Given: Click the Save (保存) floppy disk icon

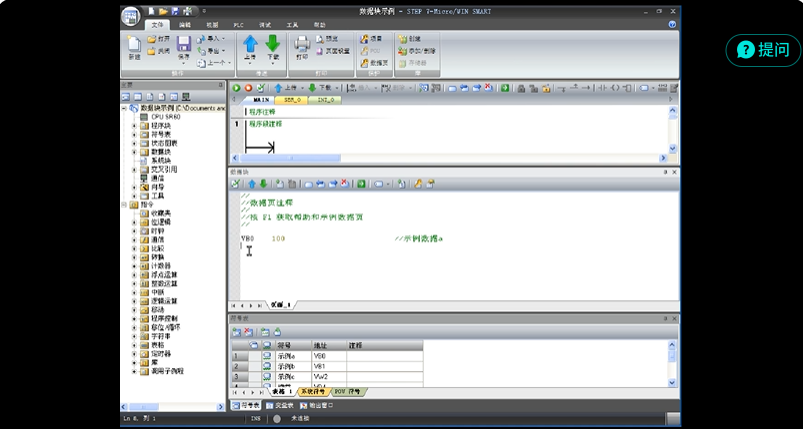Looking at the screenshot, I should tap(184, 45).
